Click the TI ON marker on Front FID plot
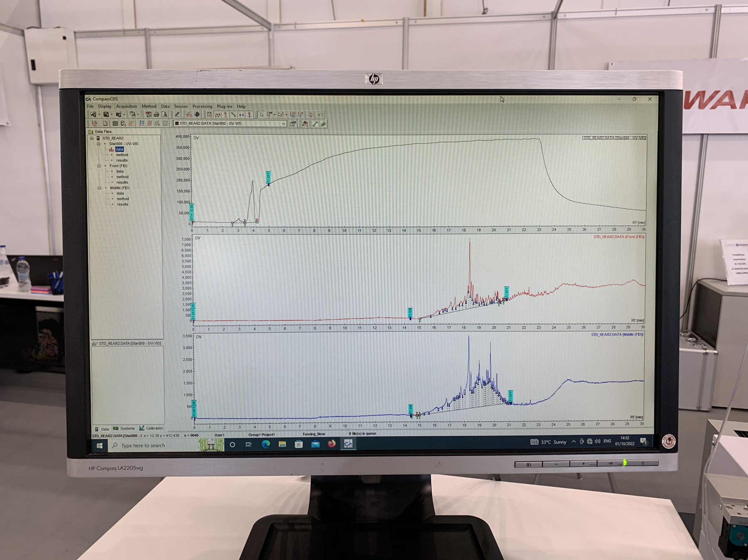This screenshot has width=748, height=560. point(410,313)
